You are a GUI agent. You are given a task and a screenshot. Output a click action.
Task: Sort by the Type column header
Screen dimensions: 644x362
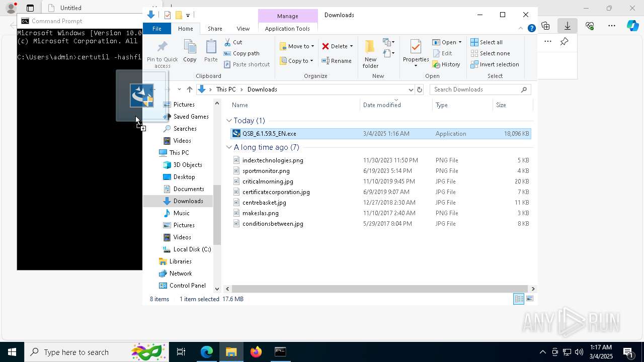point(463,105)
